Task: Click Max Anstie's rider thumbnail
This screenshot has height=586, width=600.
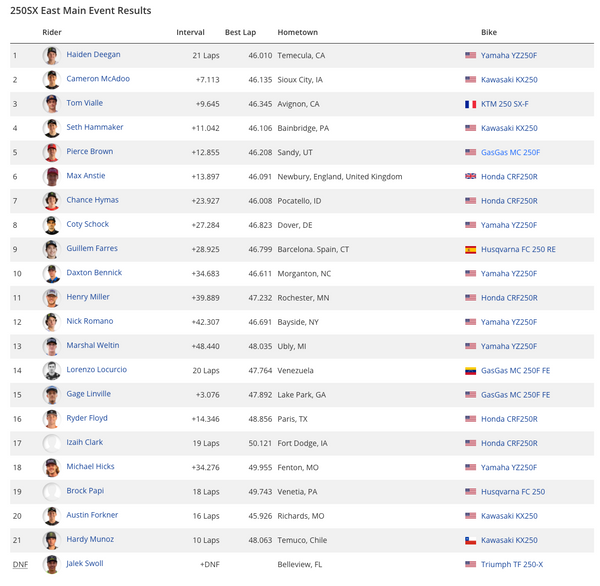Action: (51, 176)
